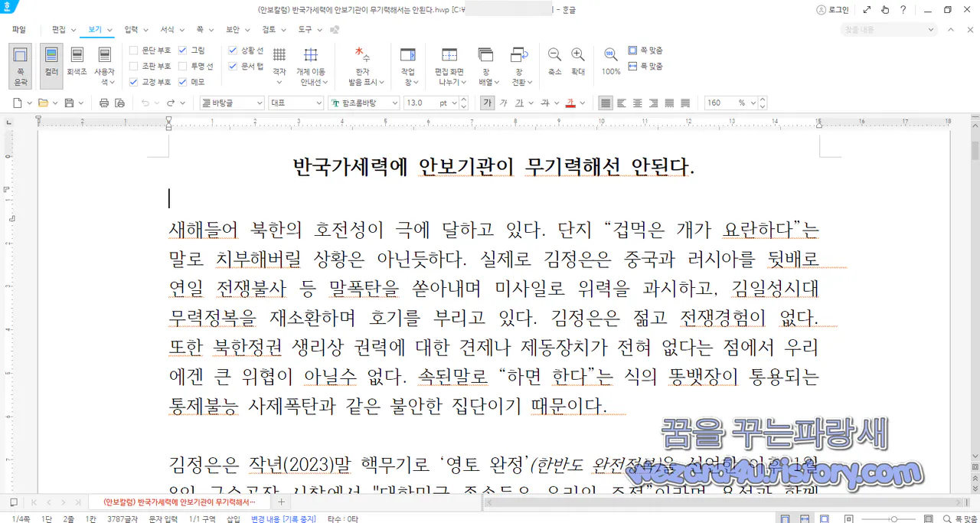This screenshot has width=980, height=523.
Task: Select the 쪽 윤곽 page outline view button
Action: 21,65
